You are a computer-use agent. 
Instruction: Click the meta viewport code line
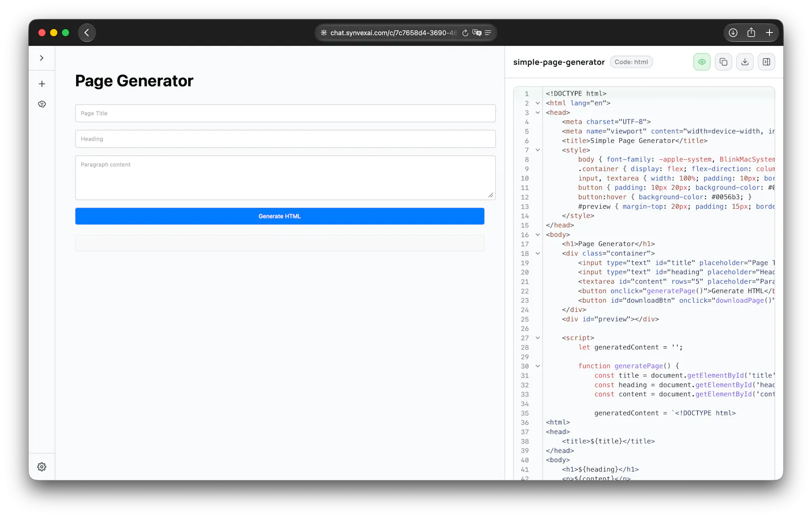[x=668, y=132]
